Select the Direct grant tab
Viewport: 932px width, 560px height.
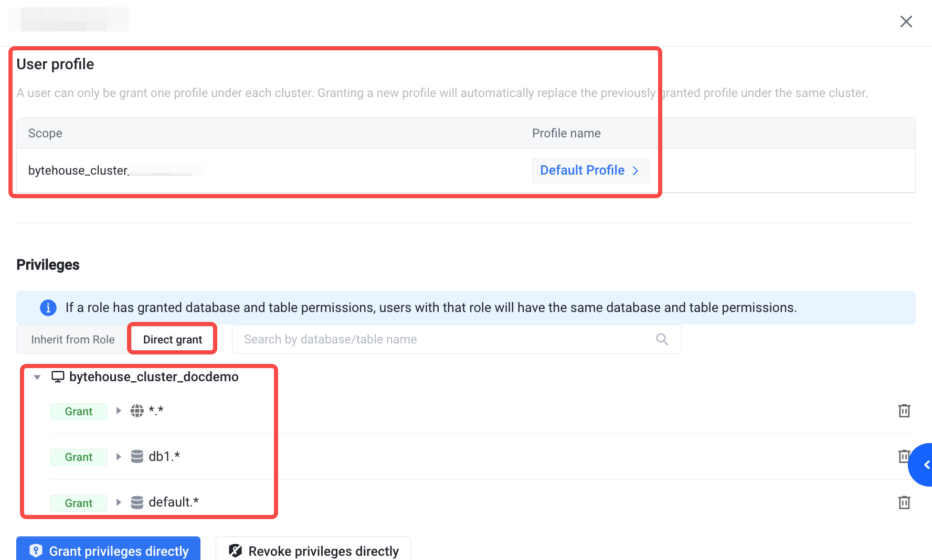tap(173, 339)
